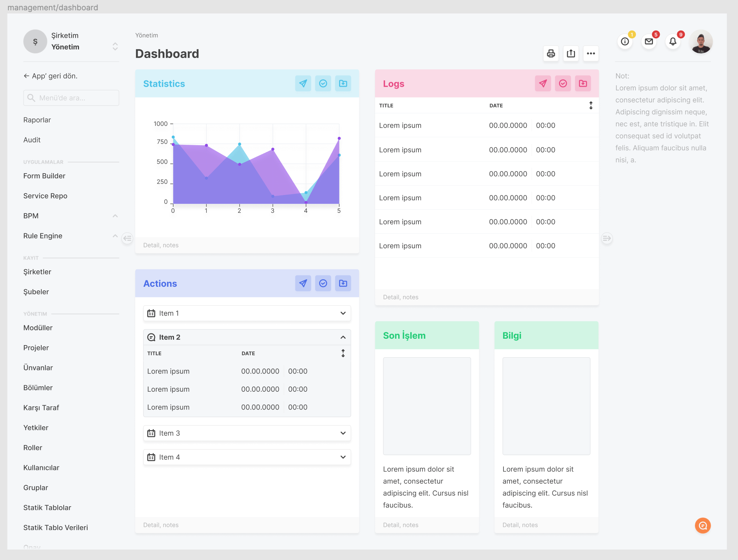Open the three-dots more options menu

pyautogui.click(x=591, y=53)
